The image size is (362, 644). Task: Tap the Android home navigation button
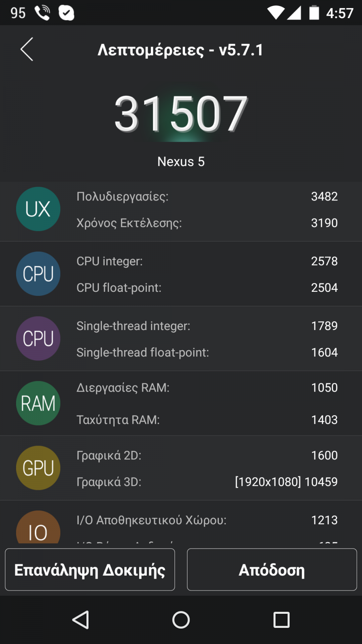tap(181, 620)
